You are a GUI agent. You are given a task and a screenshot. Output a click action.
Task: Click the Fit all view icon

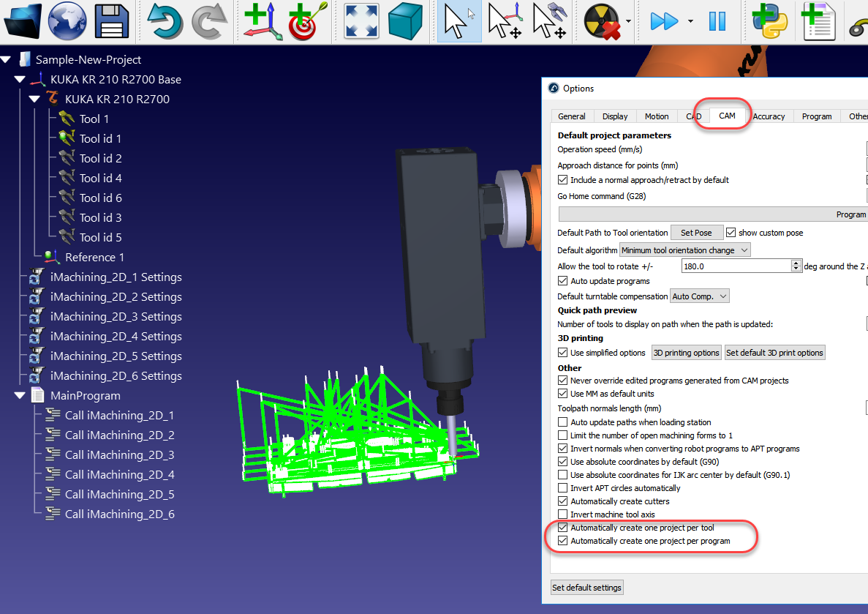(x=361, y=21)
